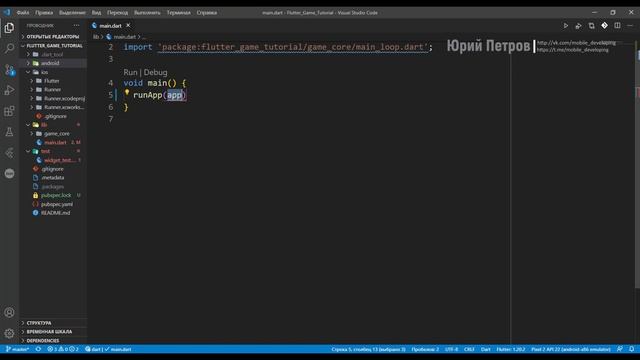This screenshot has height=360, width=640.
Task: Click the VS Code logo in title bar
Action: pos(7,13)
